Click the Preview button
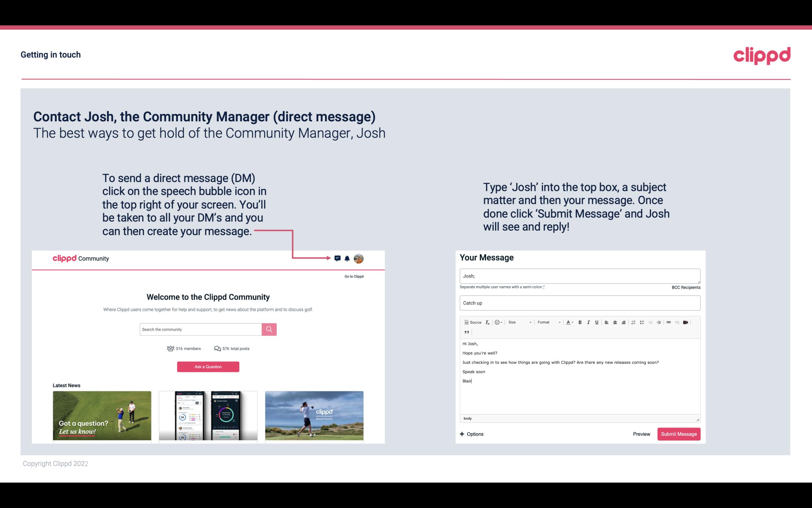 pyautogui.click(x=641, y=434)
